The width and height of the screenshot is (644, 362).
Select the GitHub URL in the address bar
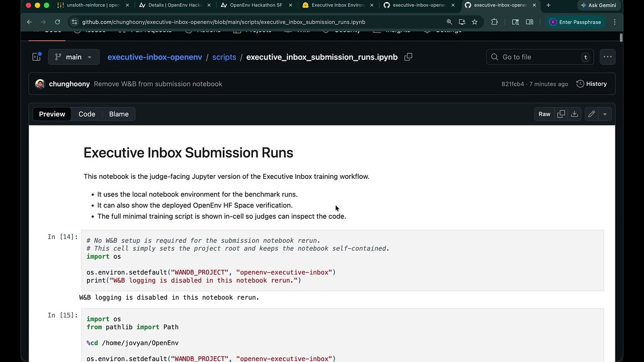(223, 22)
